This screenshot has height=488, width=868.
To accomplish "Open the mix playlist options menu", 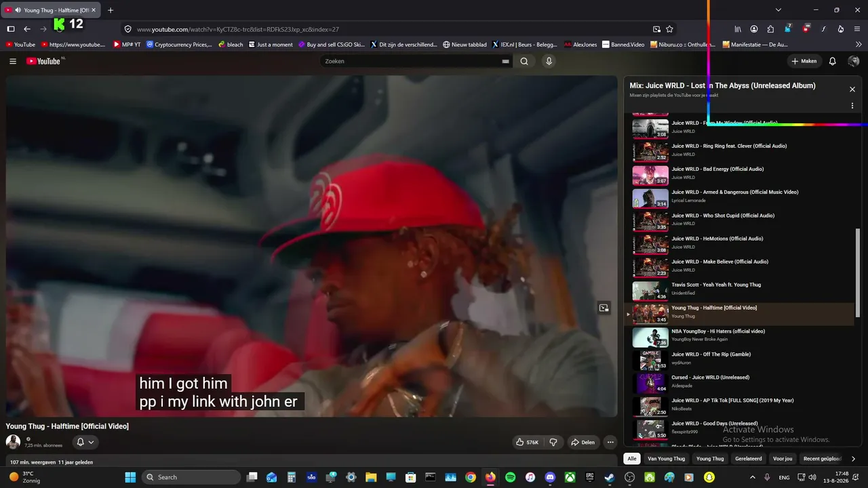I will (x=852, y=106).
